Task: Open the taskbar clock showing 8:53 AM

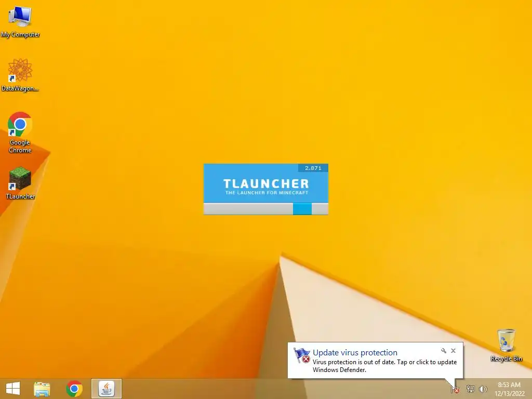Action: pos(509,389)
